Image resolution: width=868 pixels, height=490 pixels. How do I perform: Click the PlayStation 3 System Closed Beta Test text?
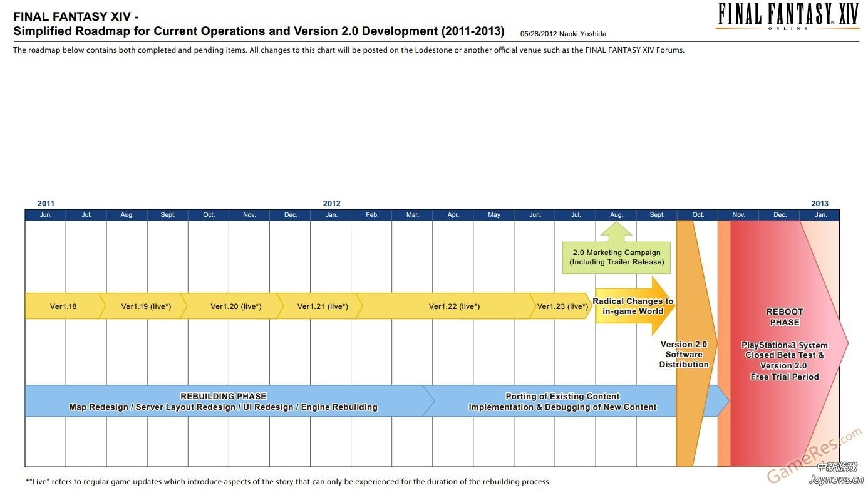tap(785, 350)
